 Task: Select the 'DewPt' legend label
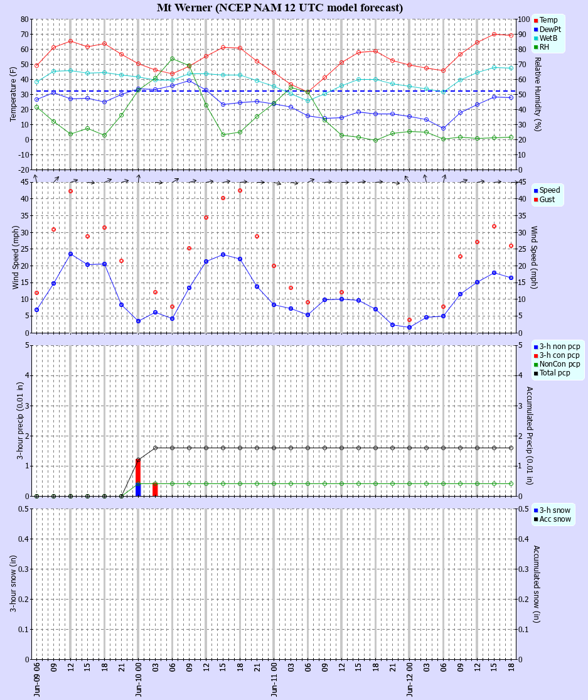[550, 29]
